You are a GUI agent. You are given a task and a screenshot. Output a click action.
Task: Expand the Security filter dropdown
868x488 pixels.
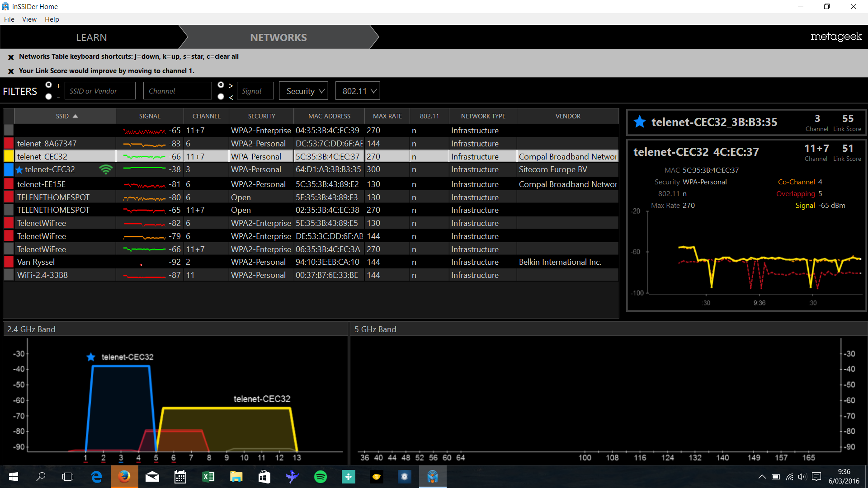pos(304,91)
